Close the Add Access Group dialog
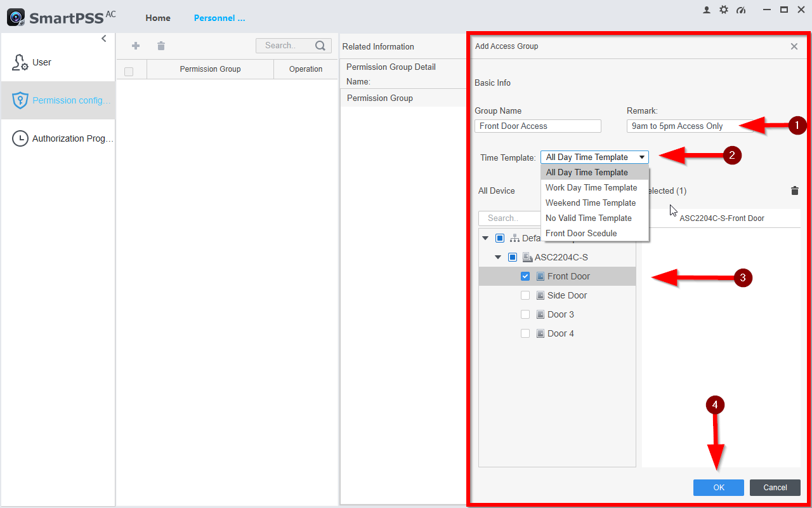 (x=794, y=46)
